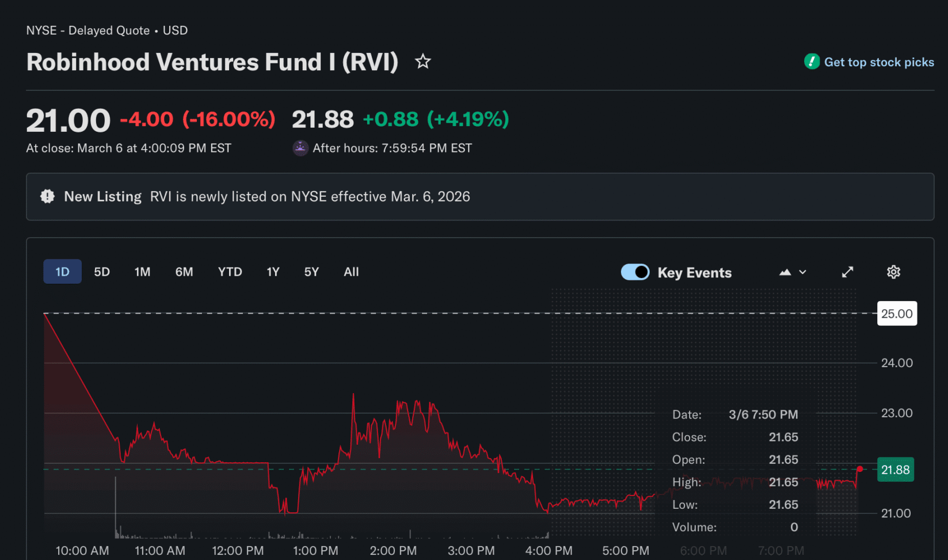Choose the 5Y chart range
The width and height of the screenshot is (948, 560).
(311, 272)
